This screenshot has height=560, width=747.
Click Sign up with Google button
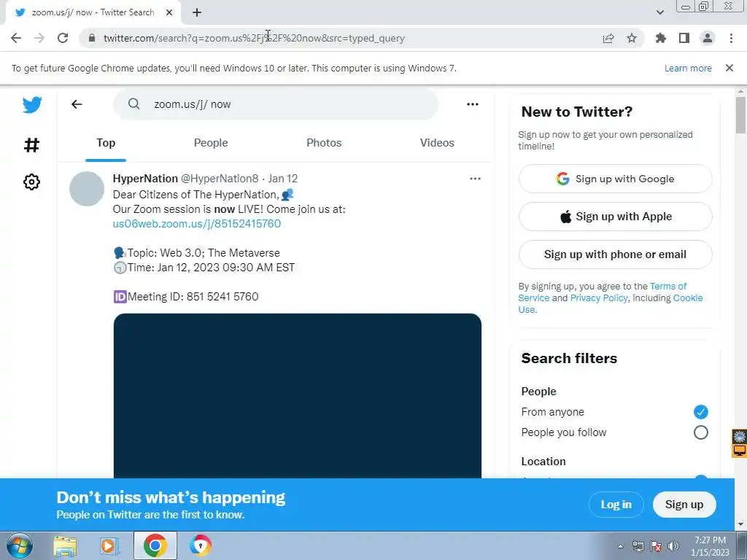pos(615,179)
